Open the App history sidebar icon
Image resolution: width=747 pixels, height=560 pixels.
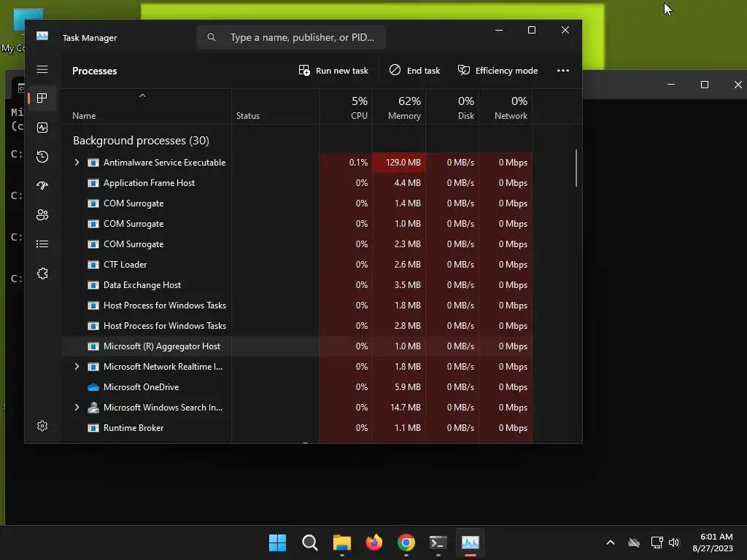pyautogui.click(x=42, y=157)
